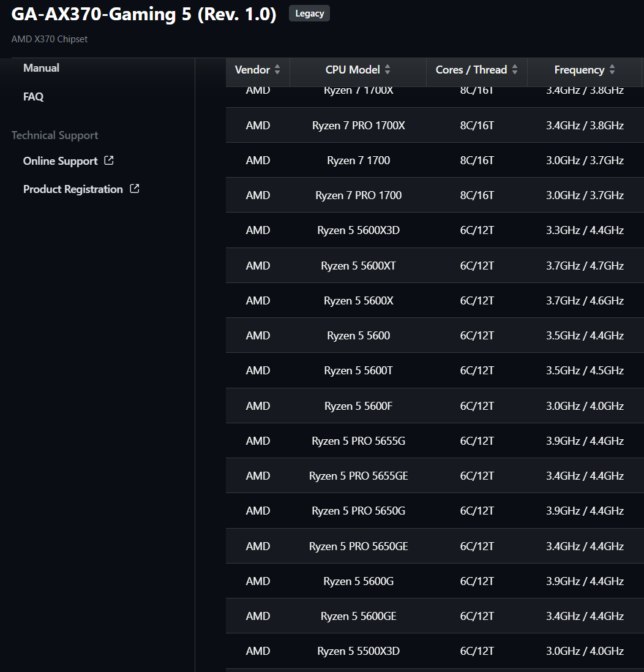Screen dimensions: 644x672
Task: Click 3.9GHz / 4.4GHz in Ryzen 5 PRO 5655G row
Action: pos(585,440)
